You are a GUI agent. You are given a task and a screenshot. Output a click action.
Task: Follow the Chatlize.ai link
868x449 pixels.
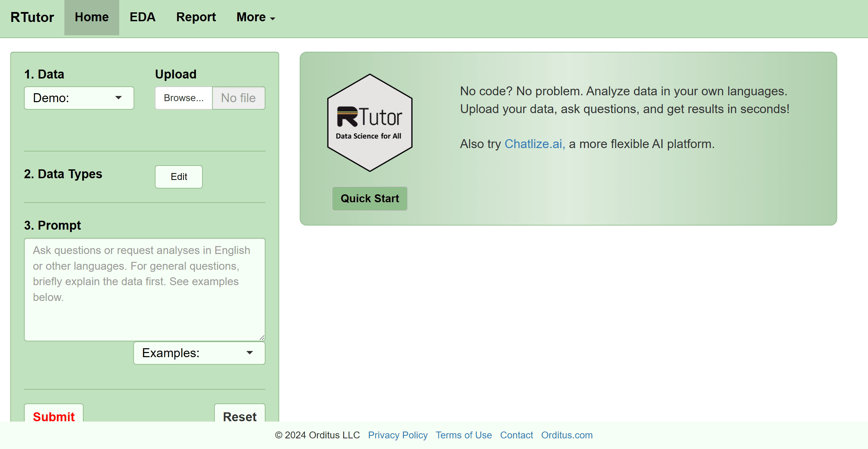point(534,144)
